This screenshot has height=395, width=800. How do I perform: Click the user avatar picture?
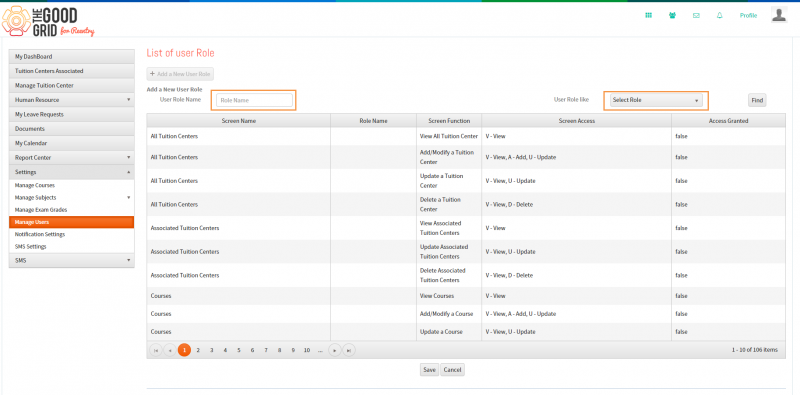[779, 15]
